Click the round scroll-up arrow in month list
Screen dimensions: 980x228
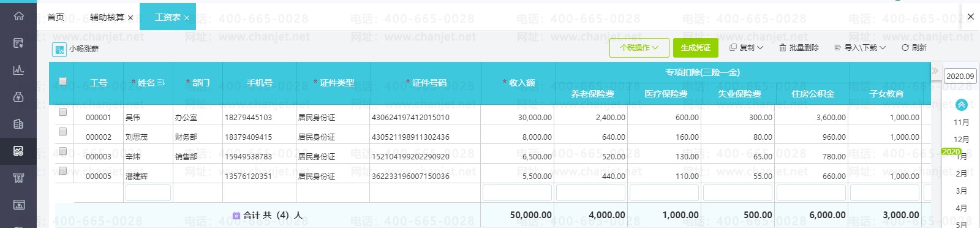(961, 105)
